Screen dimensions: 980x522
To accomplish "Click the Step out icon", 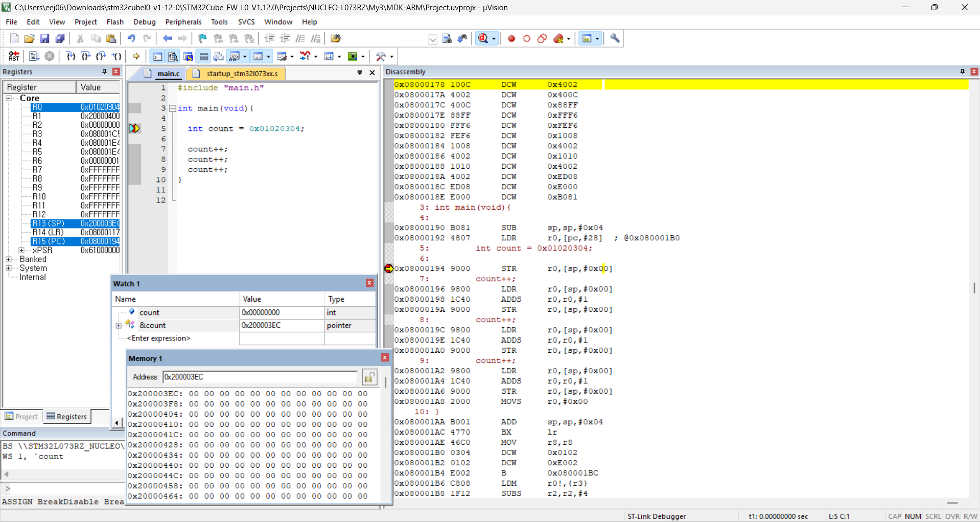I will (x=101, y=56).
